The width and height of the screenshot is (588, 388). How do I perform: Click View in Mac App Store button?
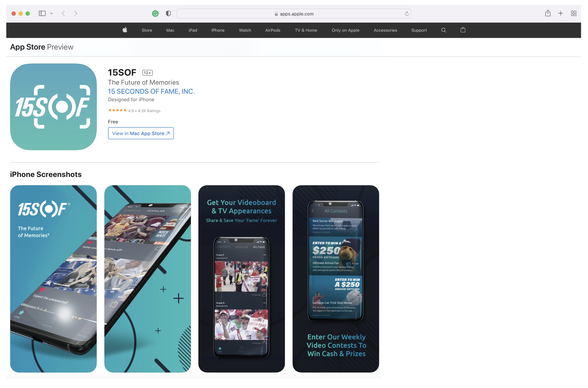coord(141,133)
